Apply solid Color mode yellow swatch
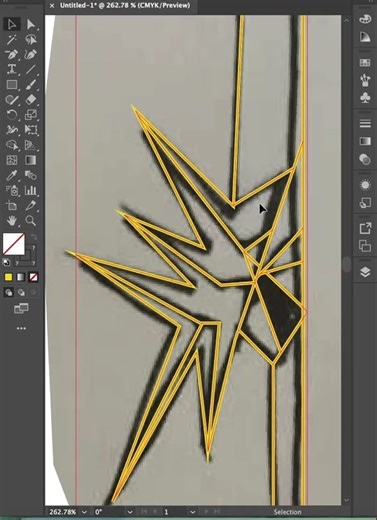This screenshot has height=520, width=377. pos(8,277)
